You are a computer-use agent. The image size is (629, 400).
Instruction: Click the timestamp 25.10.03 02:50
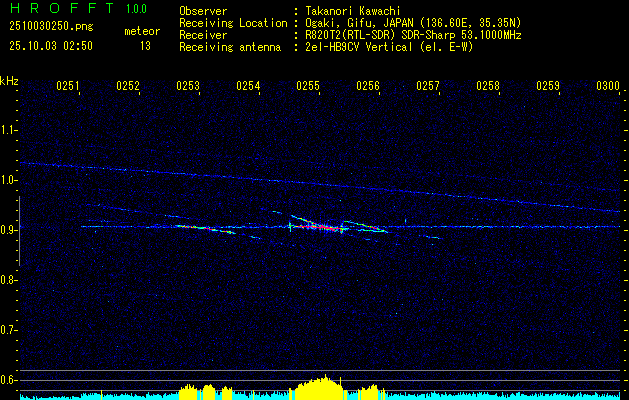point(51,46)
